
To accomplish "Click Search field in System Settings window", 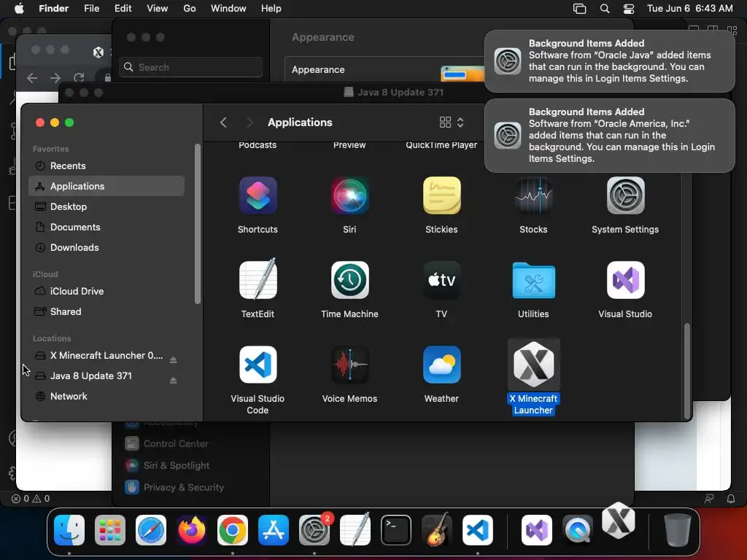I will 190,67.
